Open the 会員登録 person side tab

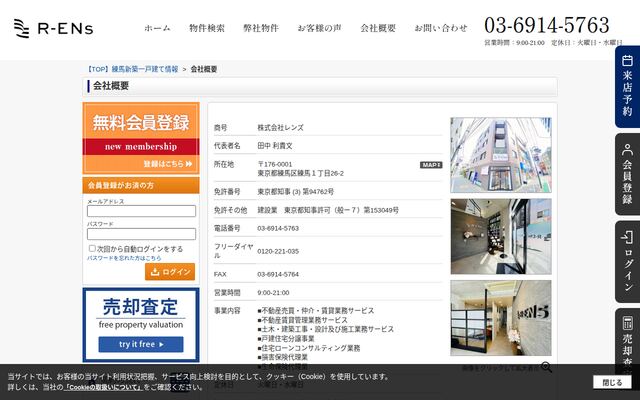pyautogui.click(x=627, y=174)
